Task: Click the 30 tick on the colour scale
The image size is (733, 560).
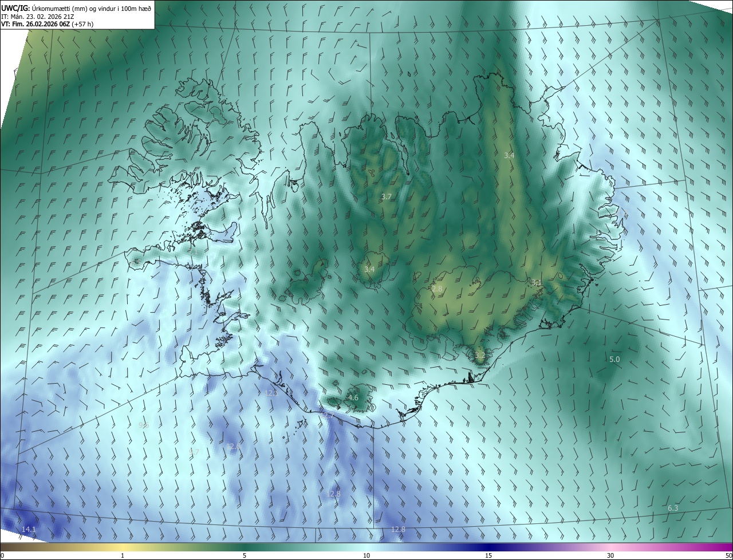Action: (610, 555)
